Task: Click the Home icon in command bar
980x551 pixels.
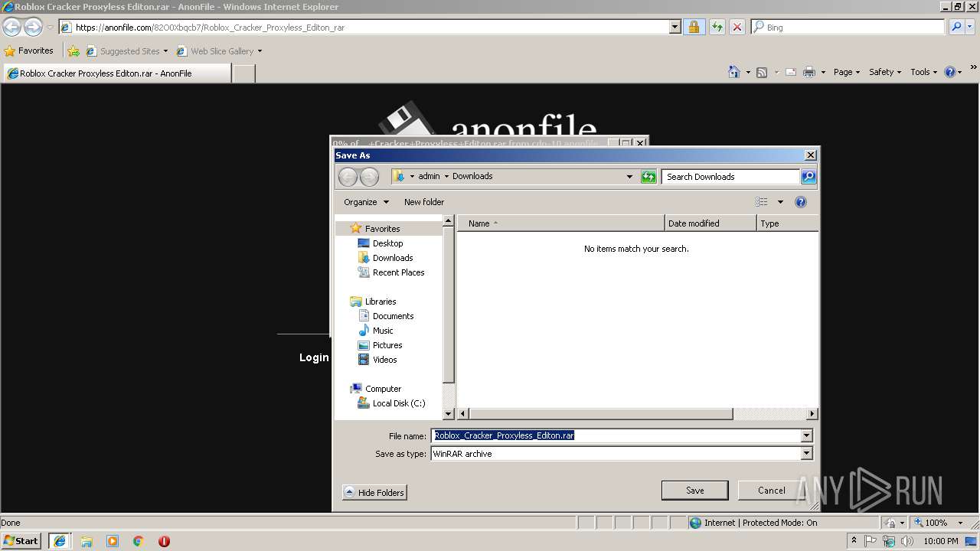Action: pos(733,72)
